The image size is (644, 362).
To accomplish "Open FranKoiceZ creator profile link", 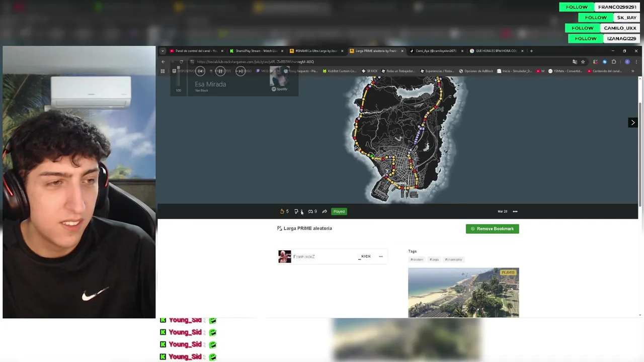I will point(304,256).
